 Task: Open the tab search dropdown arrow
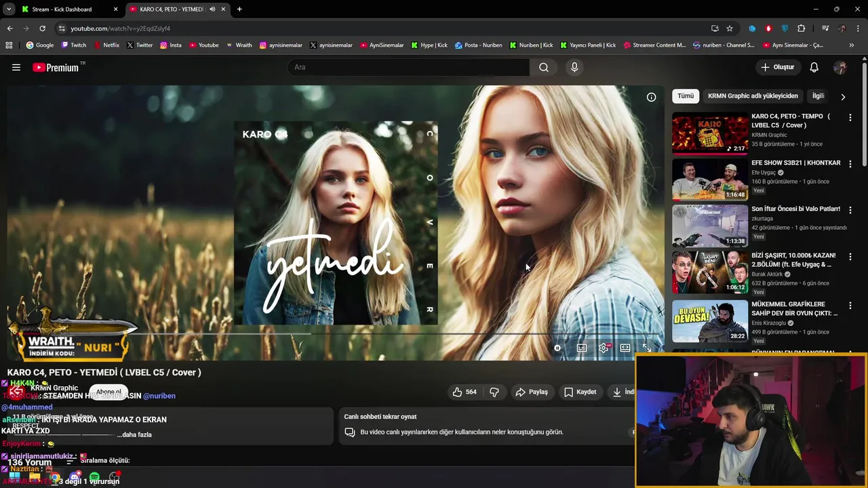(8, 9)
